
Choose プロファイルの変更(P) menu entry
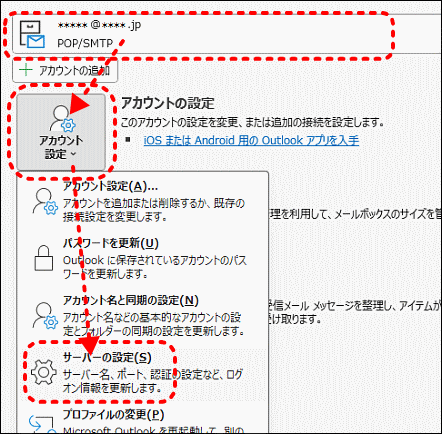pyautogui.click(x=142, y=421)
